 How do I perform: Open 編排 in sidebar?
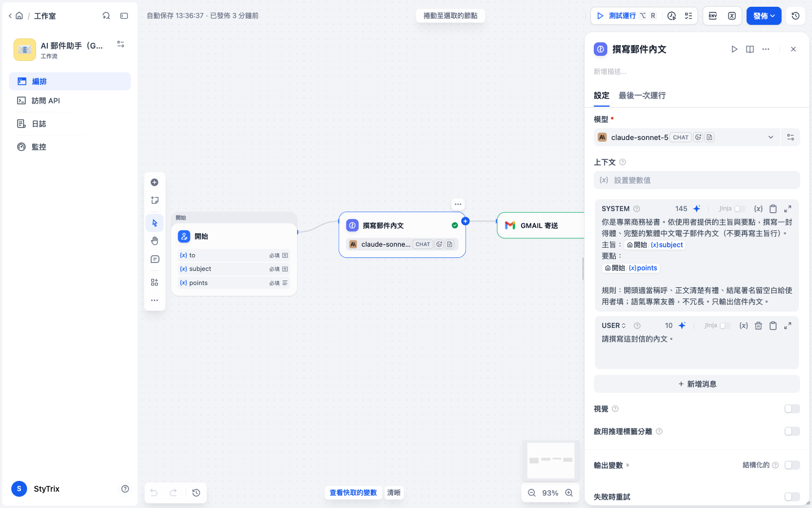pyautogui.click(x=70, y=81)
